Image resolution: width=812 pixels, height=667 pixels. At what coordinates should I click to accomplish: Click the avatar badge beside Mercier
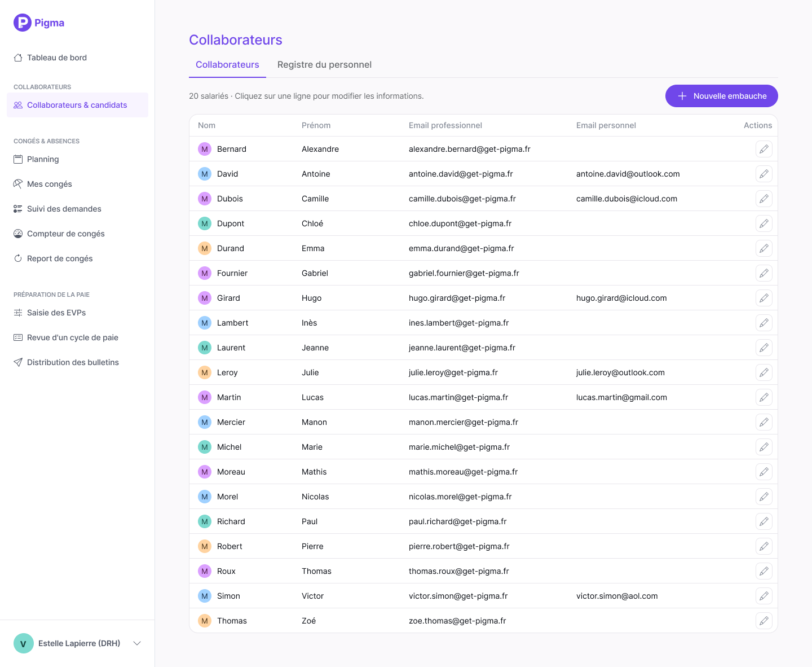pyautogui.click(x=205, y=422)
